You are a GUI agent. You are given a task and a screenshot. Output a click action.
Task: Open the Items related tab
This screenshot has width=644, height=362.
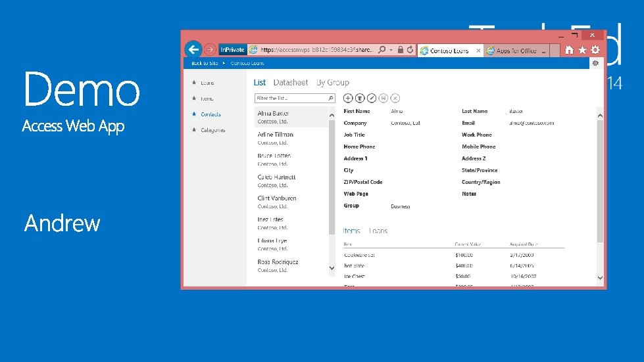pos(351,231)
